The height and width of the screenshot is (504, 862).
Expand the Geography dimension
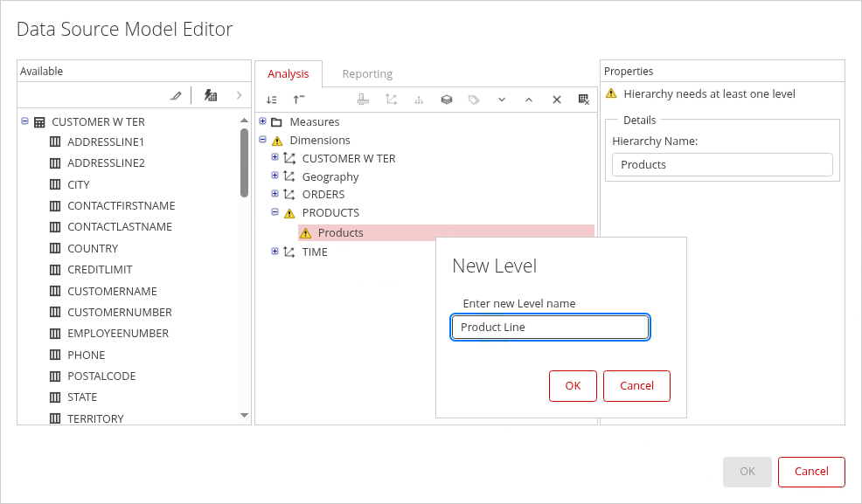(275, 176)
